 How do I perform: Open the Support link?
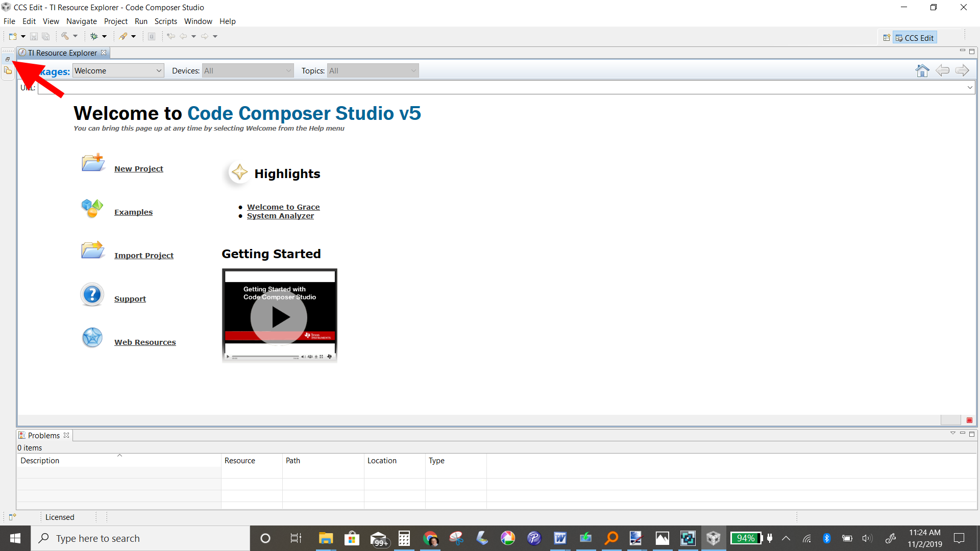click(130, 299)
